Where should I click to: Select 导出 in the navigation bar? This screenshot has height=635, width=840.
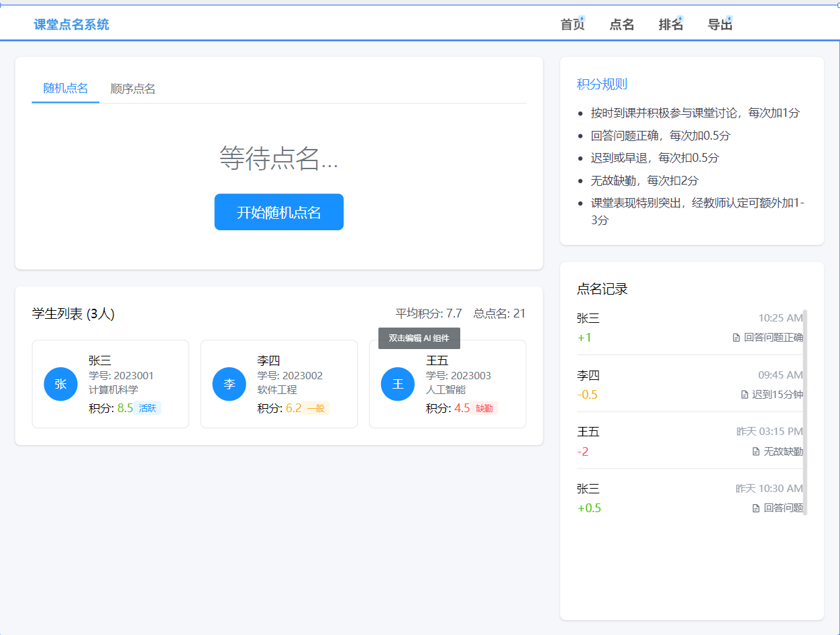pos(719,24)
